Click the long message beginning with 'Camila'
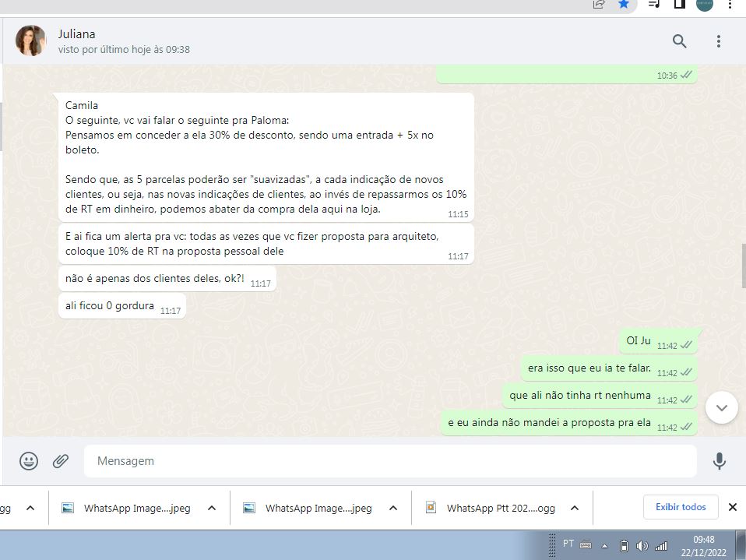The height and width of the screenshot is (560, 746). pyautogui.click(x=266, y=157)
